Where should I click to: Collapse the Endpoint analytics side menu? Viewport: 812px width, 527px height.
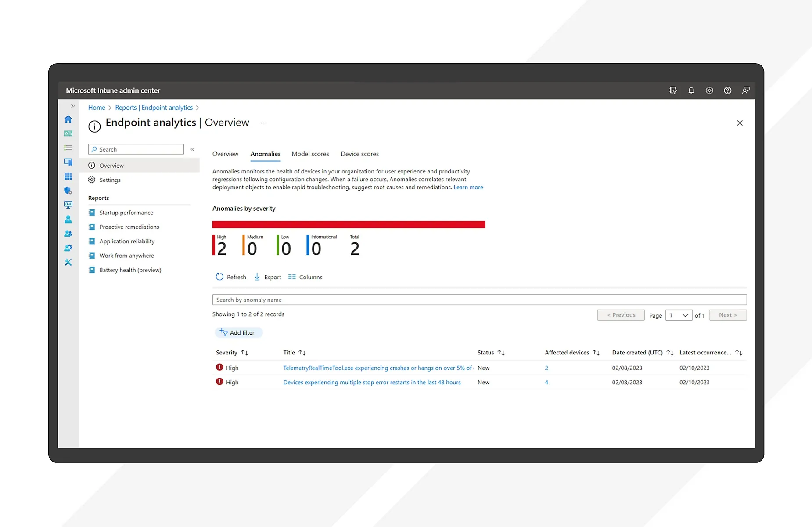(x=192, y=149)
